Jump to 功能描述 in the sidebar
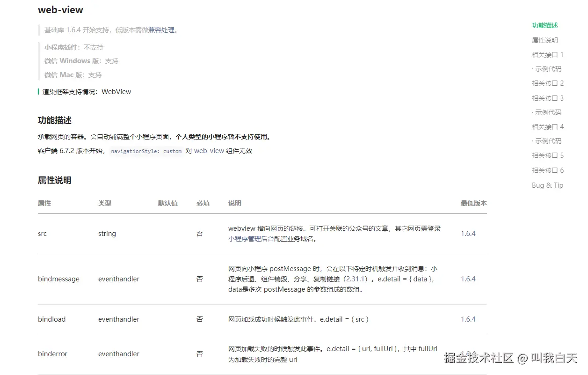Screen dimensions: 588x375 (x=545, y=25)
